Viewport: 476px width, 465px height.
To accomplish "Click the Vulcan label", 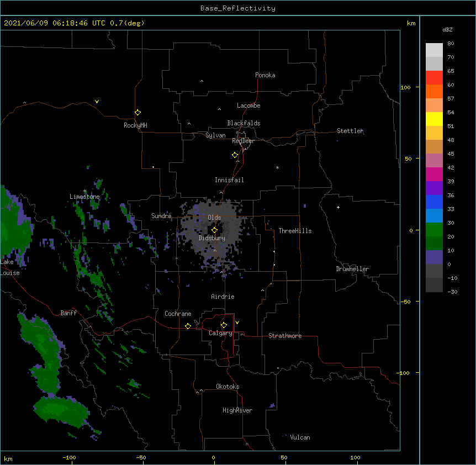I will [300, 437].
